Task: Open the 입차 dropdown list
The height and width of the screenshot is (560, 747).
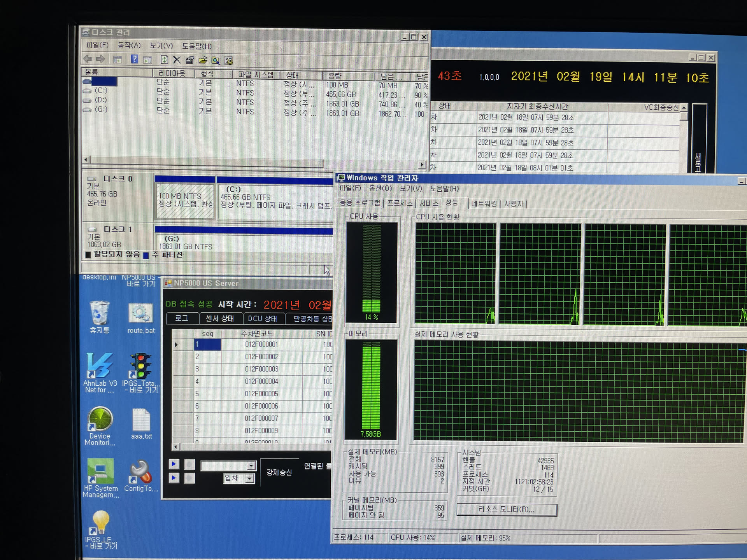Action: 249,478
